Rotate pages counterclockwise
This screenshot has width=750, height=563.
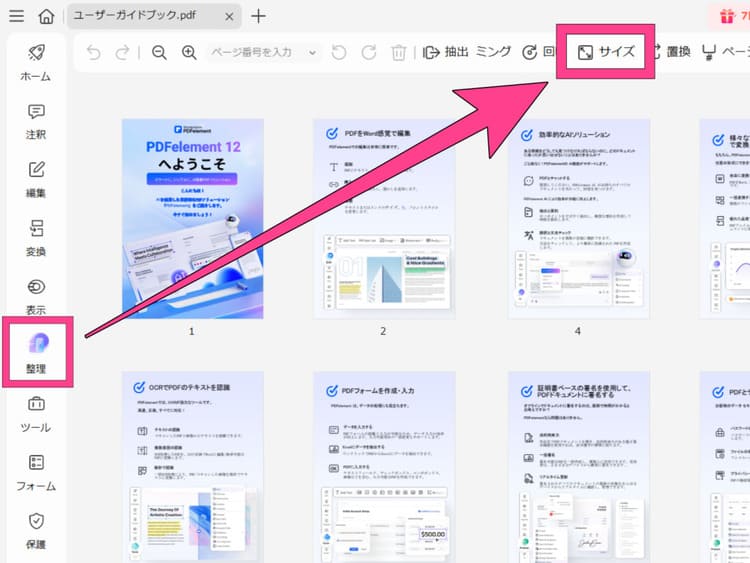(339, 52)
